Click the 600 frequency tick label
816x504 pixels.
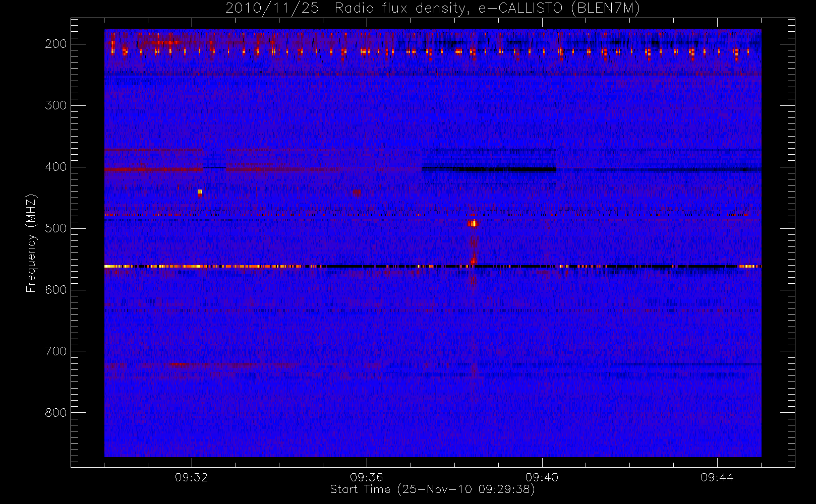(x=56, y=290)
